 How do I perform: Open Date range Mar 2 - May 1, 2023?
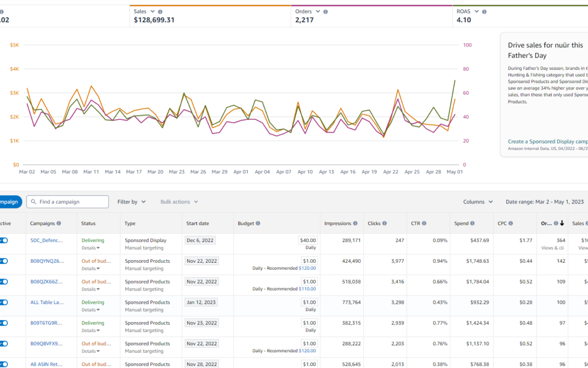pyautogui.click(x=546, y=202)
